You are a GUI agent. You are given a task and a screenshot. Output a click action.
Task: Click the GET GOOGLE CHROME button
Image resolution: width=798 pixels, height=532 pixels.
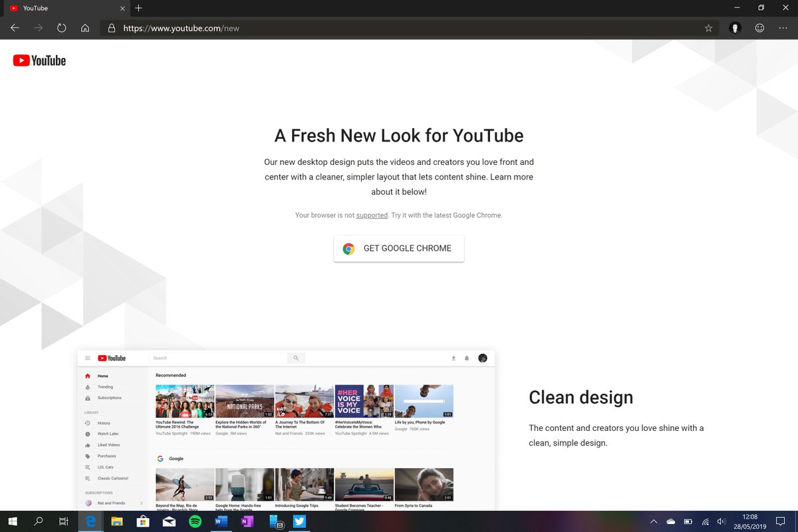tap(398, 248)
